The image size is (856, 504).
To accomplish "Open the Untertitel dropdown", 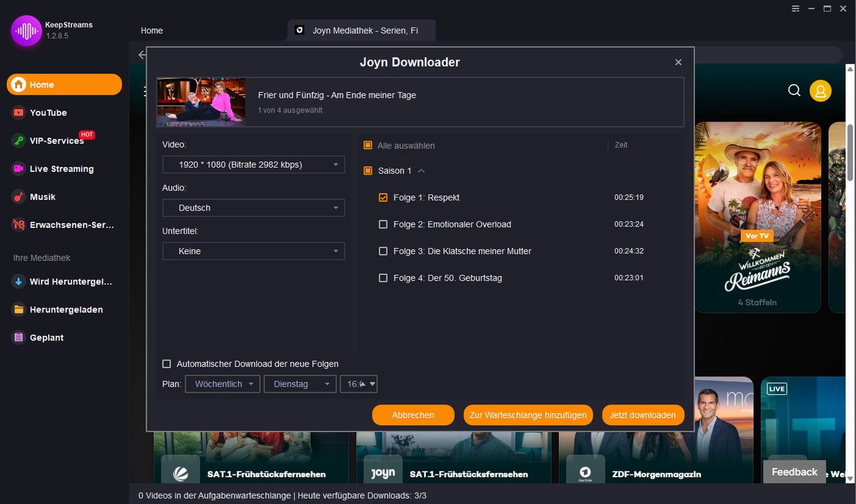I will coord(253,251).
